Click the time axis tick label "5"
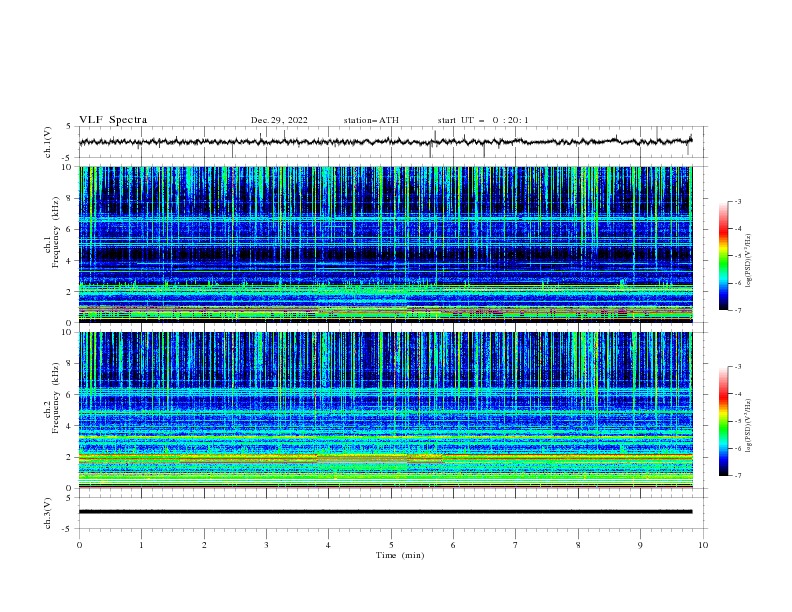 (x=391, y=545)
